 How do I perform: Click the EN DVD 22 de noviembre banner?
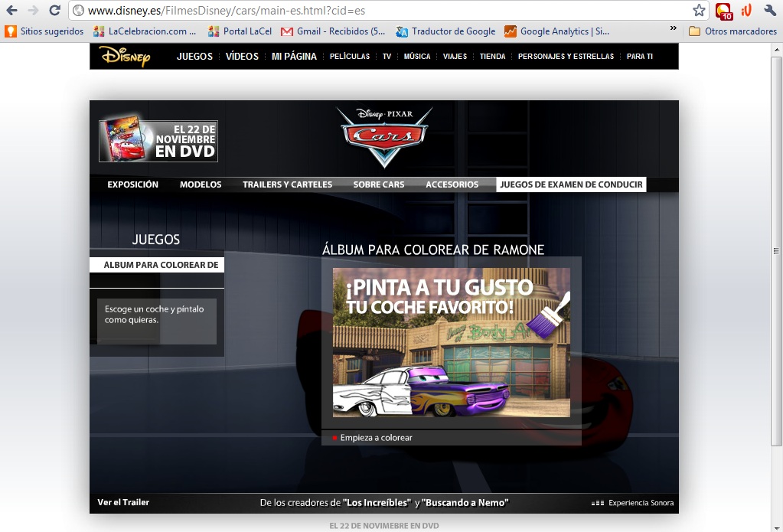[158, 139]
